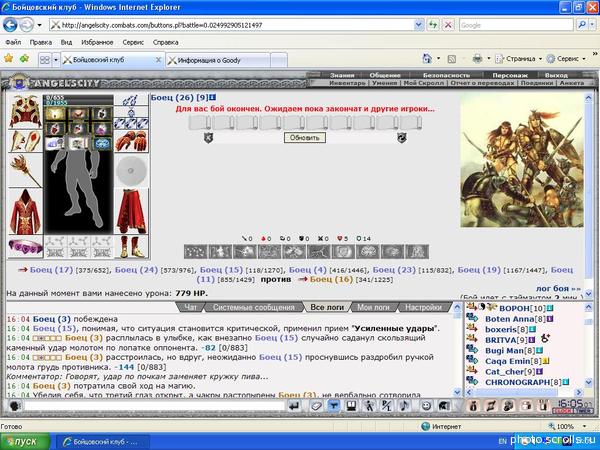The height and width of the screenshot is (450, 600).
Task: Click the red boots item slot
Action: click(x=131, y=247)
